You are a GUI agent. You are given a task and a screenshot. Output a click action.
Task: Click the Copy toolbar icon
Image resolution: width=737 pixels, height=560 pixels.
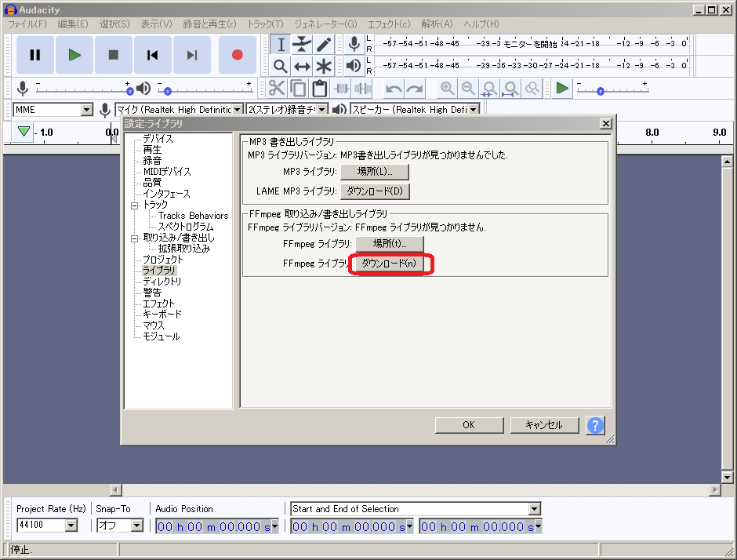pyautogui.click(x=298, y=89)
